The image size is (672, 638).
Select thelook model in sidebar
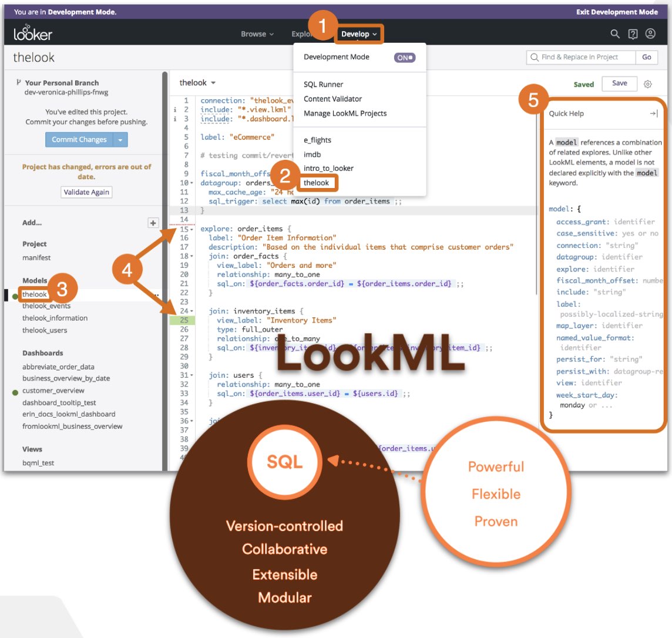[x=35, y=294]
